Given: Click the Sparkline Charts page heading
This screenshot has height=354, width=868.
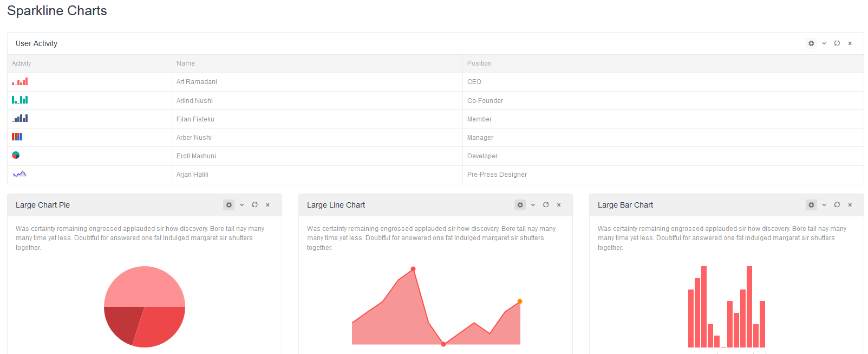Looking at the screenshot, I should tap(57, 11).
